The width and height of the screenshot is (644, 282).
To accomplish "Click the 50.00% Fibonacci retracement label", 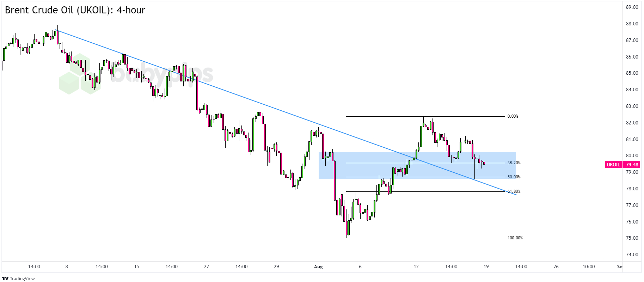I will (514, 177).
